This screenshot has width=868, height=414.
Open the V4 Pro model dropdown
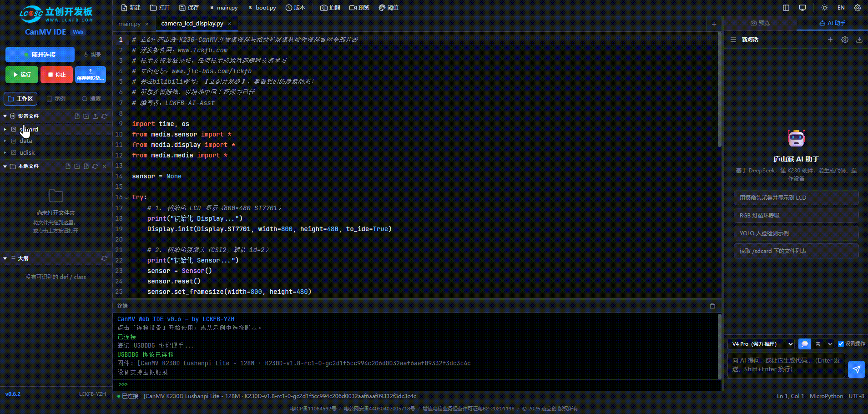tap(762, 344)
